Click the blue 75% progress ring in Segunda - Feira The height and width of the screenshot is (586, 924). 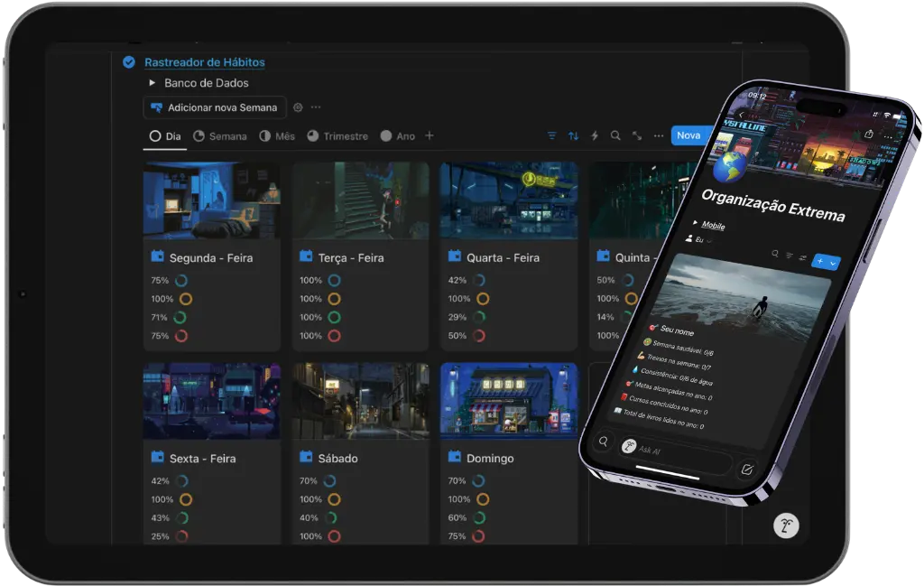pyautogui.click(x=181, y=281)
